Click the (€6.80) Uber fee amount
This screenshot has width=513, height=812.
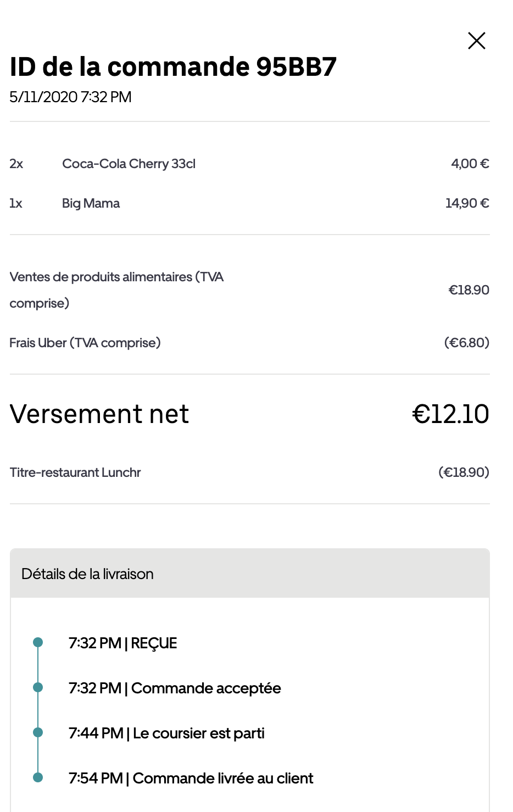(x=466, y=343)
